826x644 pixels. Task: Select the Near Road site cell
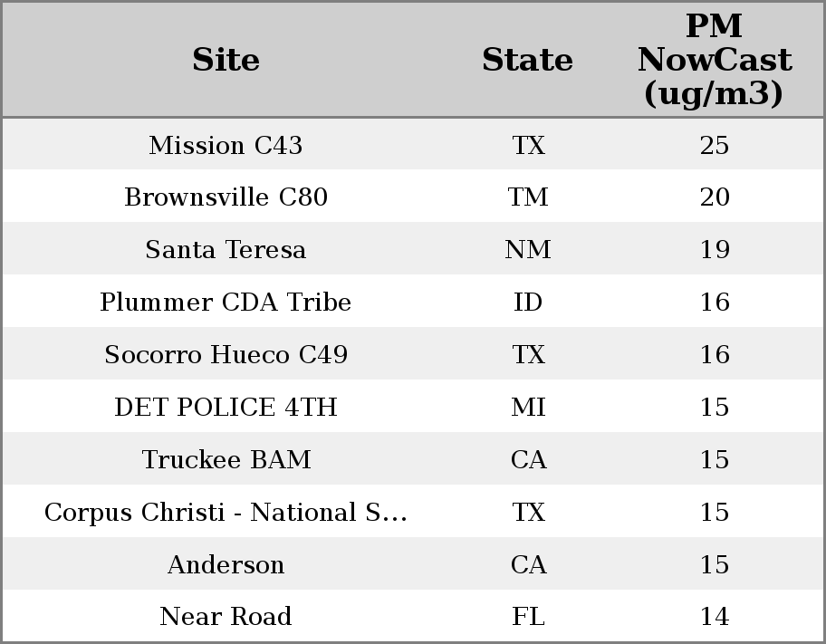(x=226, y=617)
